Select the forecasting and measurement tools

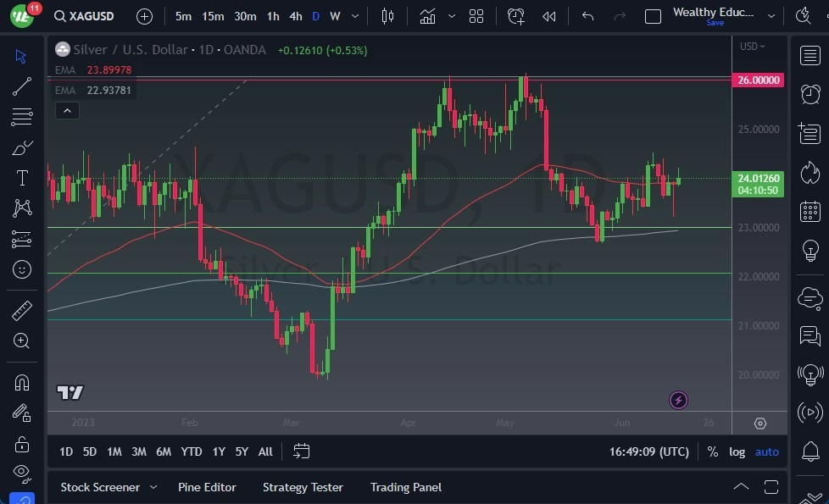pos(22,240)
